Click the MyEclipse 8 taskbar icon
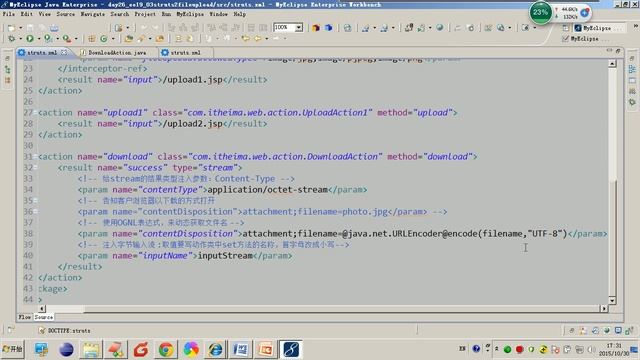 pyautogui.click(x=291, y=349)
